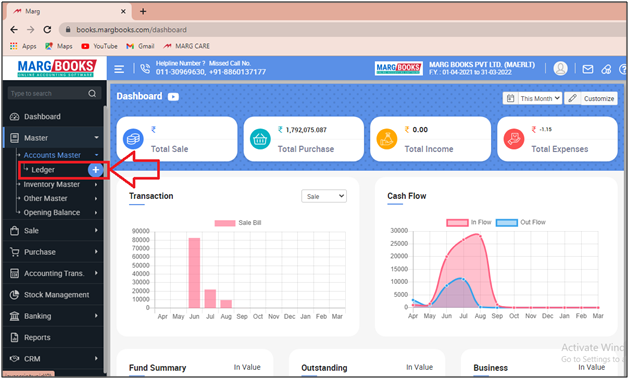
Task: Open a new browser tab with plus
Action: 143,11
